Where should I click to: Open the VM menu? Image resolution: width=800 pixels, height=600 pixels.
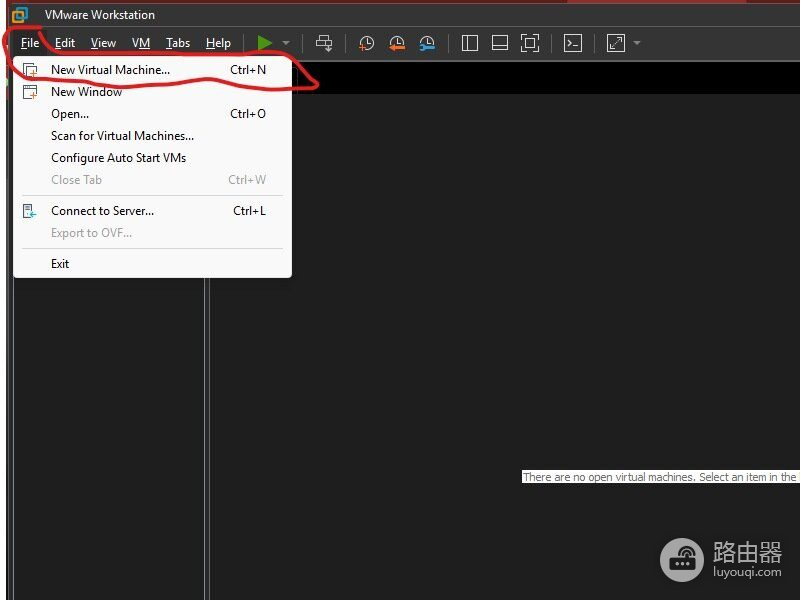coord(141,43)
